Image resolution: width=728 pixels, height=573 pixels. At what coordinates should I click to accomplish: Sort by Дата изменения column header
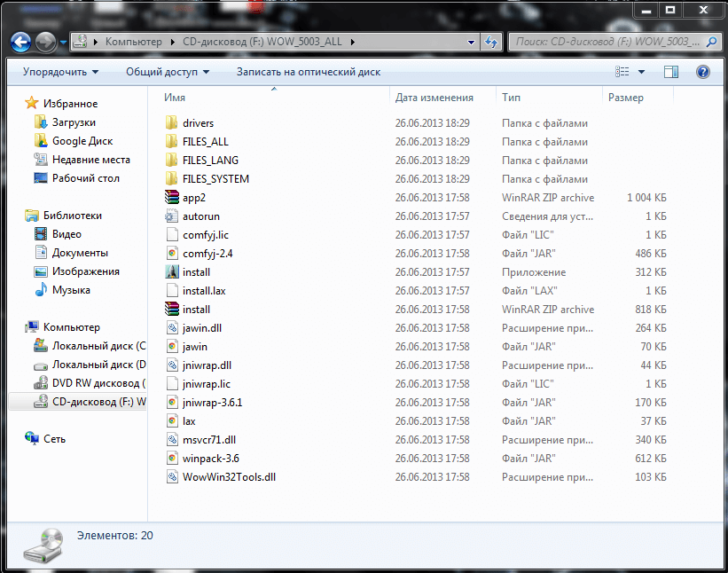tap(434, 98)
